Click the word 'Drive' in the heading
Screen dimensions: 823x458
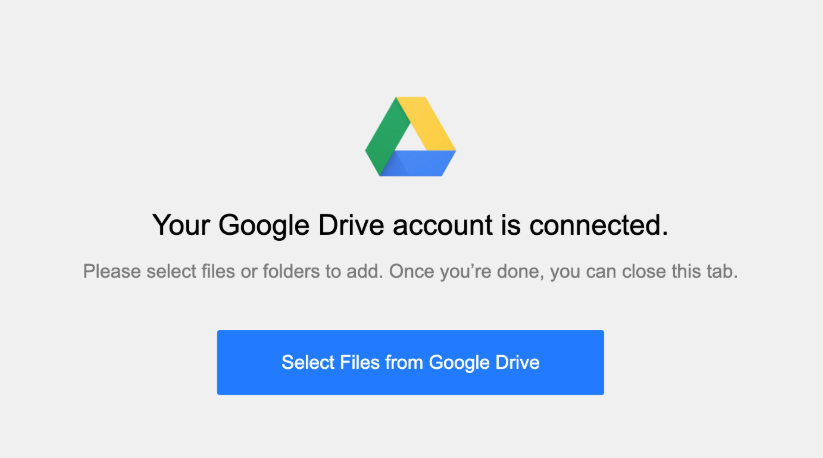(x=351, y=225)
